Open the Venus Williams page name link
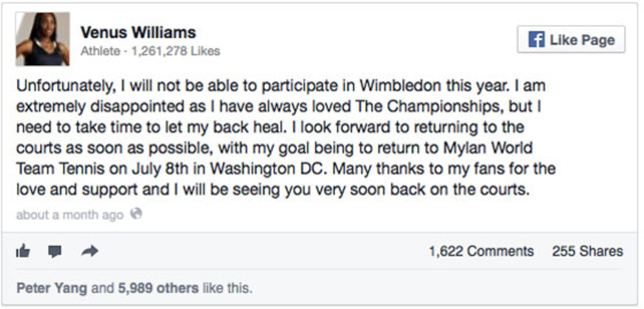Image resolution: width=644 pixels, height=309 pixels. click(x=138, y=33)
